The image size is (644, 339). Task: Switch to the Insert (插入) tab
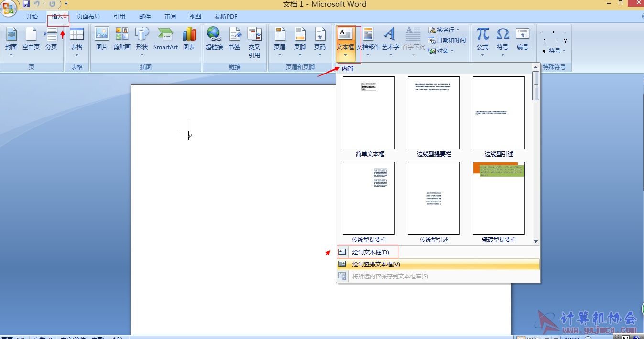[57, 17]
